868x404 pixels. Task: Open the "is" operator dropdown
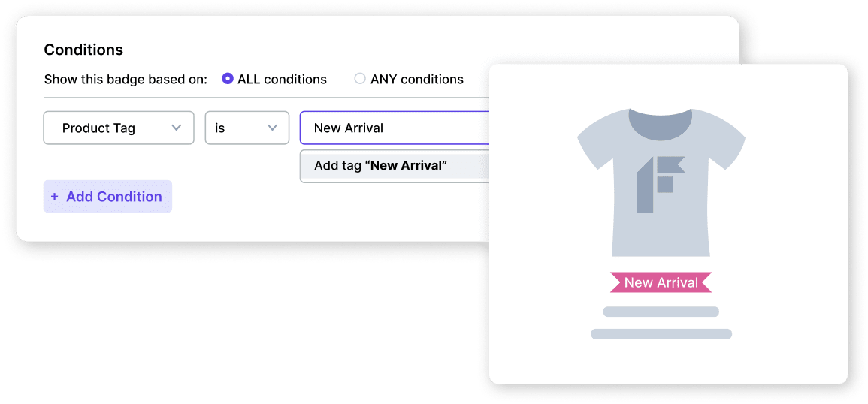click(246, 128)
